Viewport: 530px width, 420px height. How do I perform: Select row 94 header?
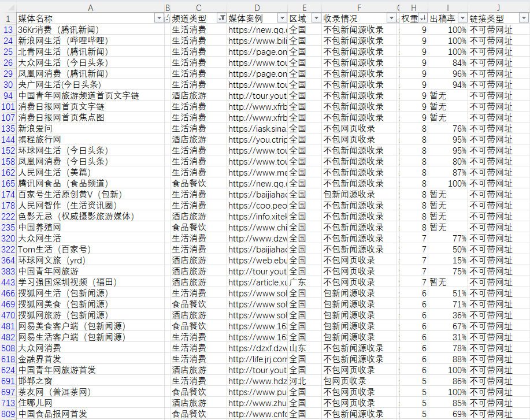pos(8,96)
